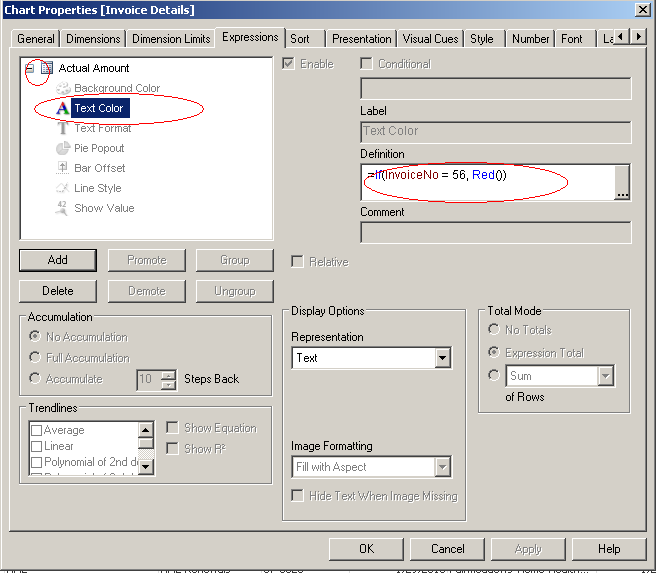Check the Polynomial of 2nd degree box
Viewport: 656px width, 573px height.
tap(37, 462)
